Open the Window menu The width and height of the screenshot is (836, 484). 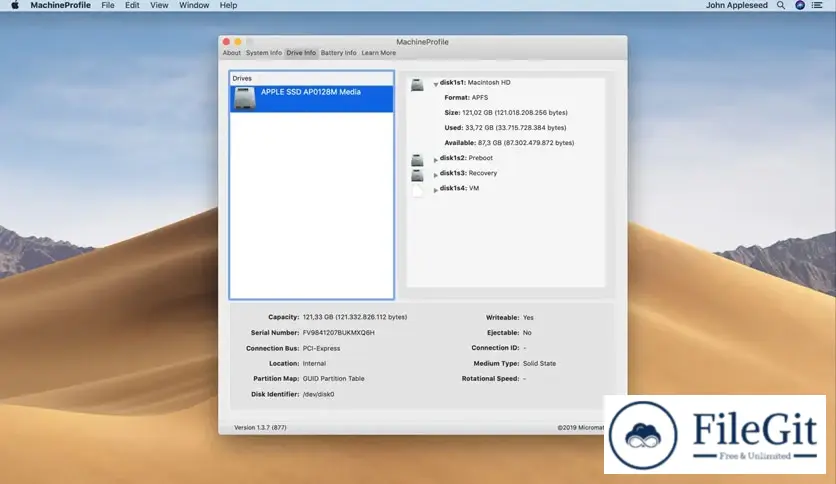coord(194,5)
